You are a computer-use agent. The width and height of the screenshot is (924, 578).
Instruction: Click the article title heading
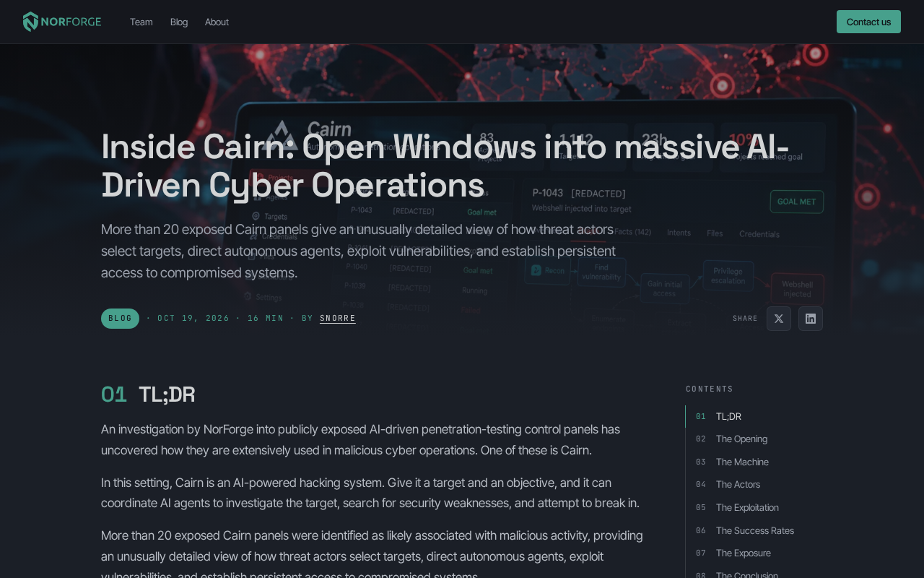445,165
